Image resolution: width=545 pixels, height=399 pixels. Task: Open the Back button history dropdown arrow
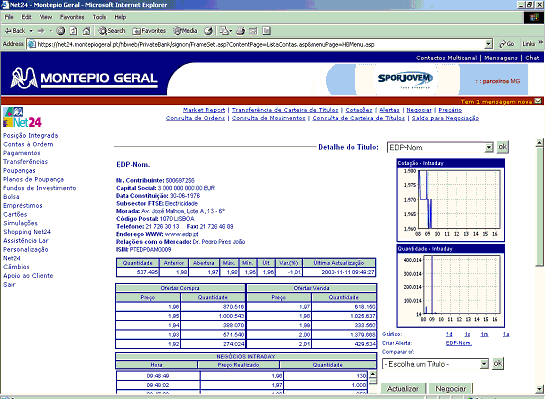coord(31,31)
